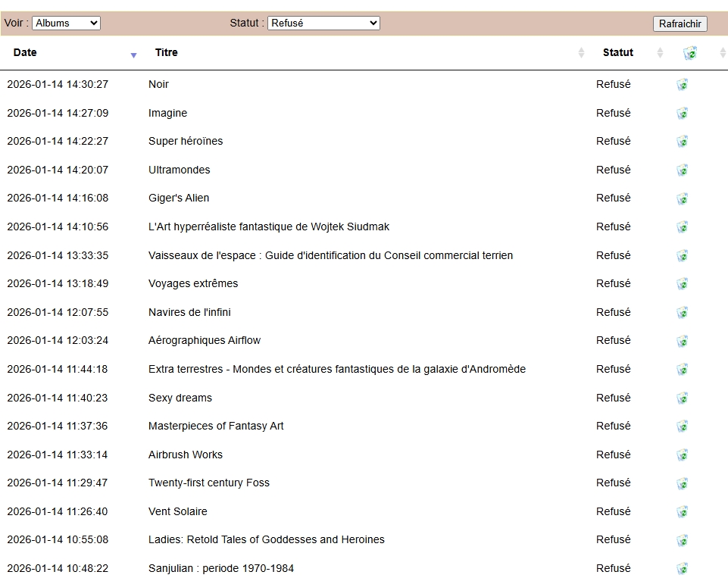Click the Rafraîchir button
Screen dimensions: 728x578
coord(680,23)
